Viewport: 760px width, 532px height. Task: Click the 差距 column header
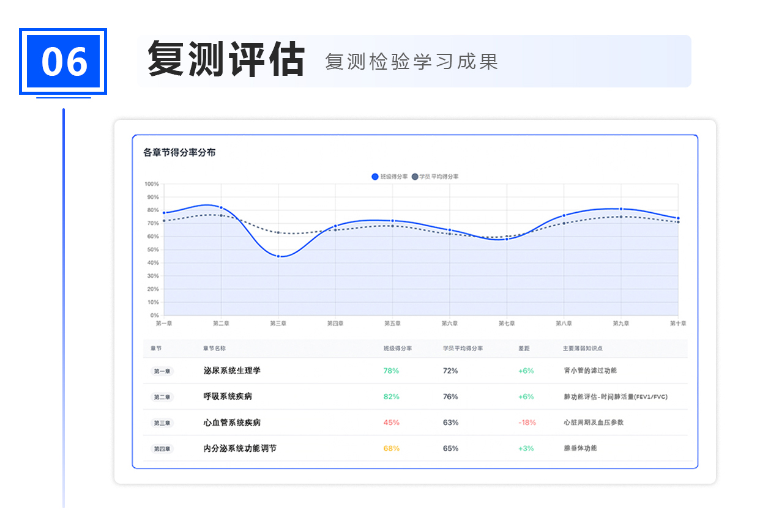(x=524, y=349)
